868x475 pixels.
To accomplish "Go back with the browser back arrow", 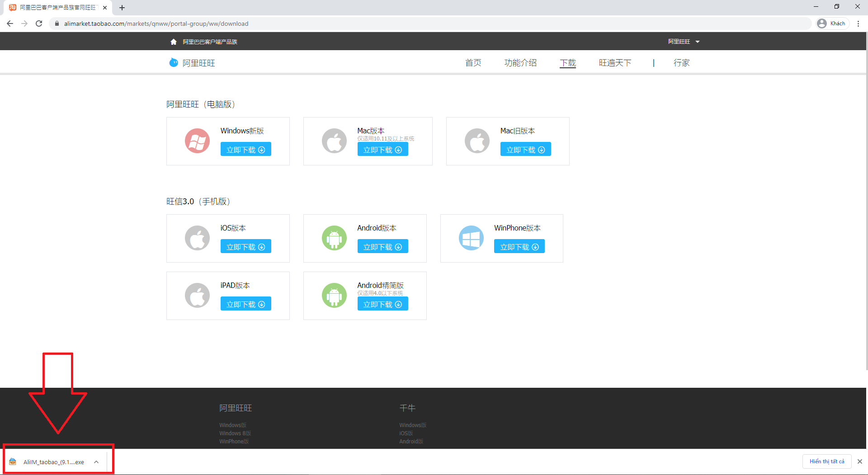I will 10,24.
